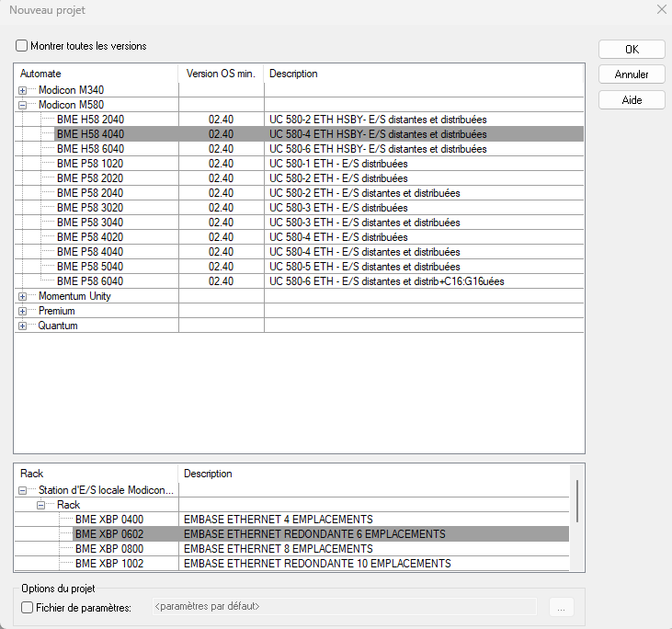672x629 pixels.
Task: Click description UC 580-6 ETH HSBY
Action: click(x=378, y=149)
